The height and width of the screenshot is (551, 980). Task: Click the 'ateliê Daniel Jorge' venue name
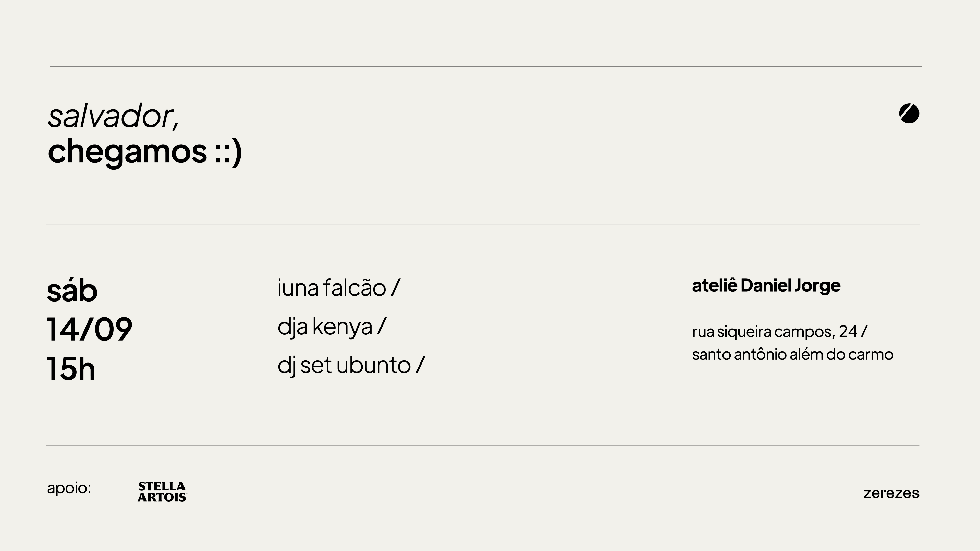pos(766,286)
